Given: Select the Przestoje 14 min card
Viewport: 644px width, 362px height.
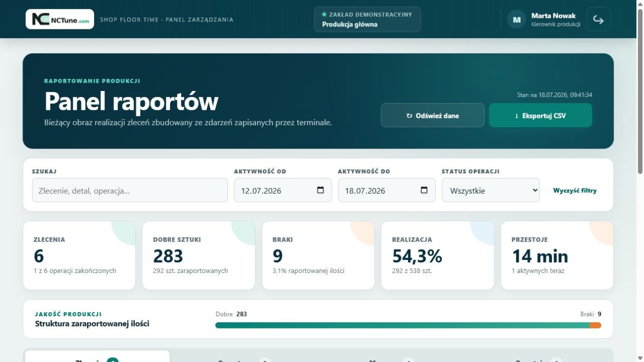Looking at the screenshot, I should pos(557,255).
